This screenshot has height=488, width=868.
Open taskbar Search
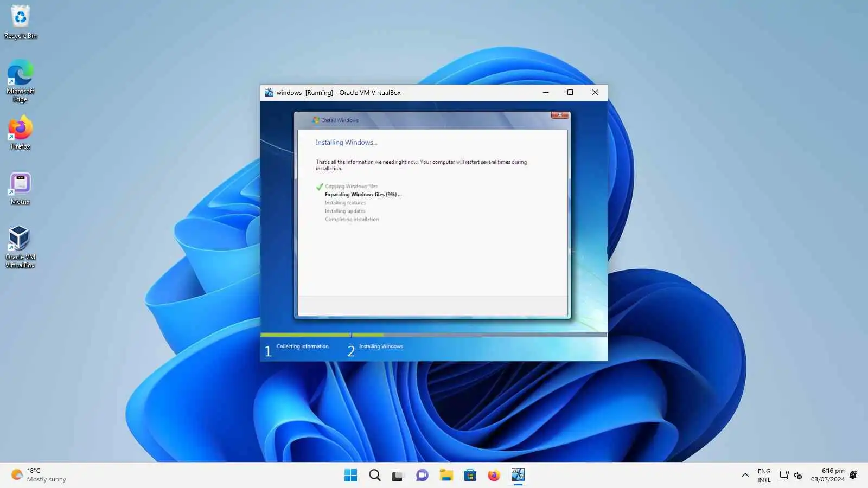tap(374, 476)
